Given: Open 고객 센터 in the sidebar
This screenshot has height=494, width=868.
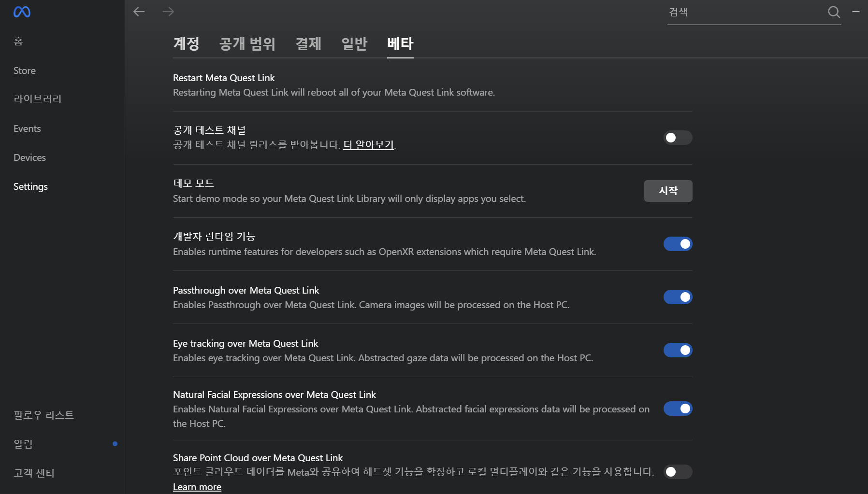Looking at the screenshot, I should (x=34, y=473).
